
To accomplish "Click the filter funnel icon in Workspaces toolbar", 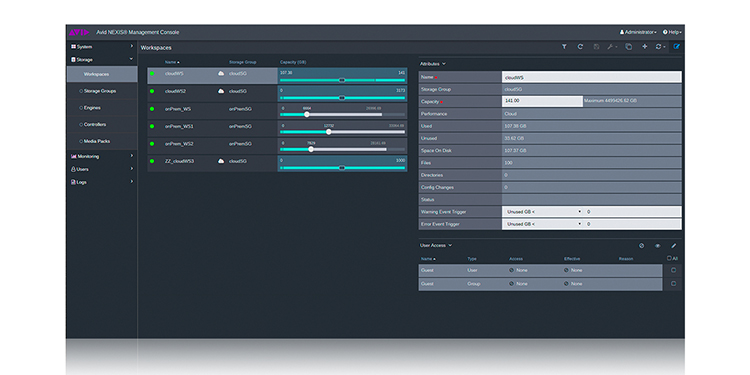I will pyautogui.click(x=564, y=47).
